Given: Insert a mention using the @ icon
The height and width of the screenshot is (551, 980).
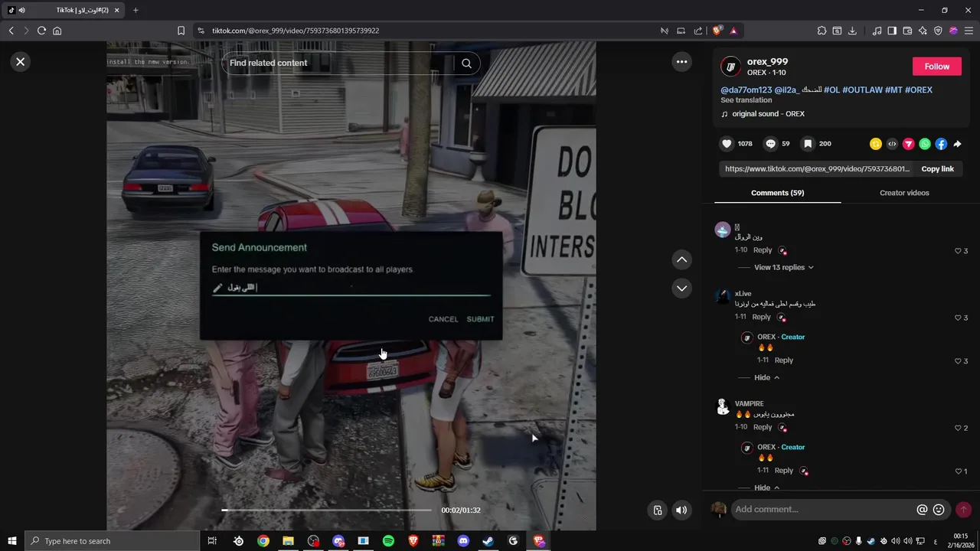Looking at the screenshot, I should click(922, 510).
